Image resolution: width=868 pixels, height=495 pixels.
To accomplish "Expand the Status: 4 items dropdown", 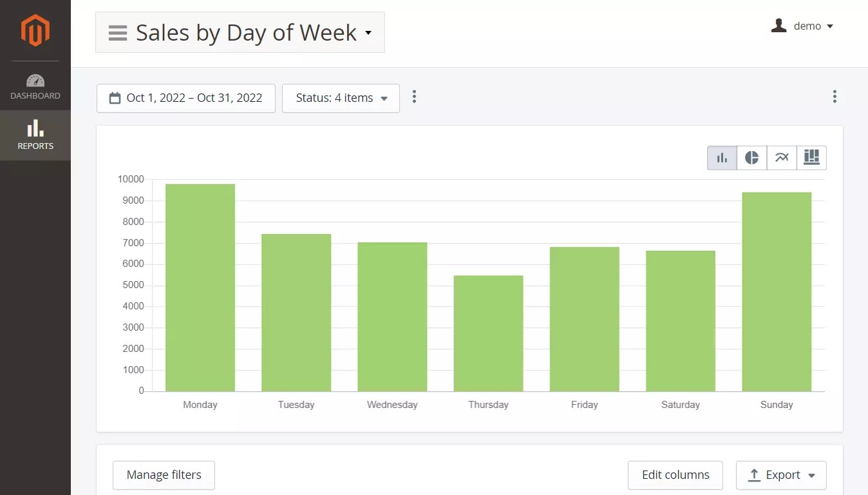I will pos(341,98).
